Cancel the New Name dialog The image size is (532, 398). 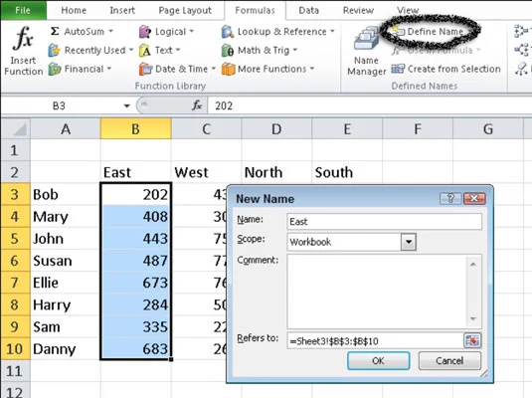point(449,360)
